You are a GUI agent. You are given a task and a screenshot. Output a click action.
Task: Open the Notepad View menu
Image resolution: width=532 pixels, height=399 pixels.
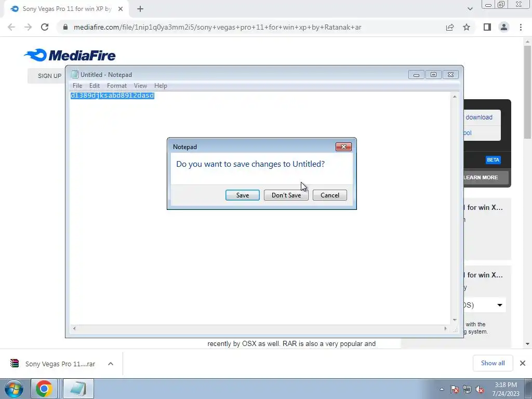click(140, 86)
